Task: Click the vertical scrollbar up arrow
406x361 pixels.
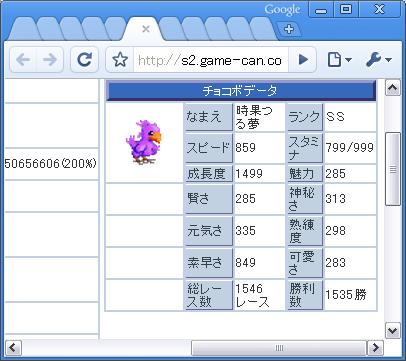Action: click(x=393, y=88)
